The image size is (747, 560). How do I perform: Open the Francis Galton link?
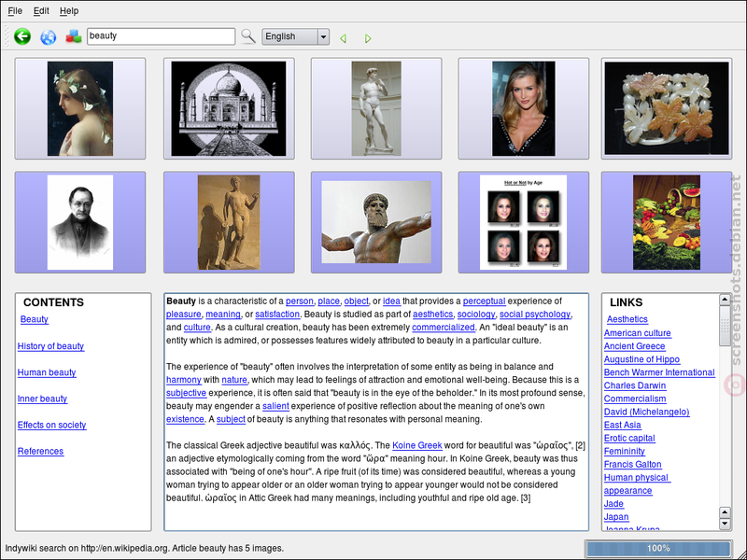tap(633, 464)
